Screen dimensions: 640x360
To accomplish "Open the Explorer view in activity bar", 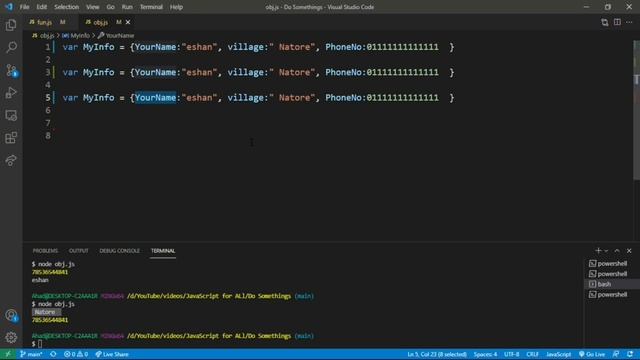I will pos(11,25).
